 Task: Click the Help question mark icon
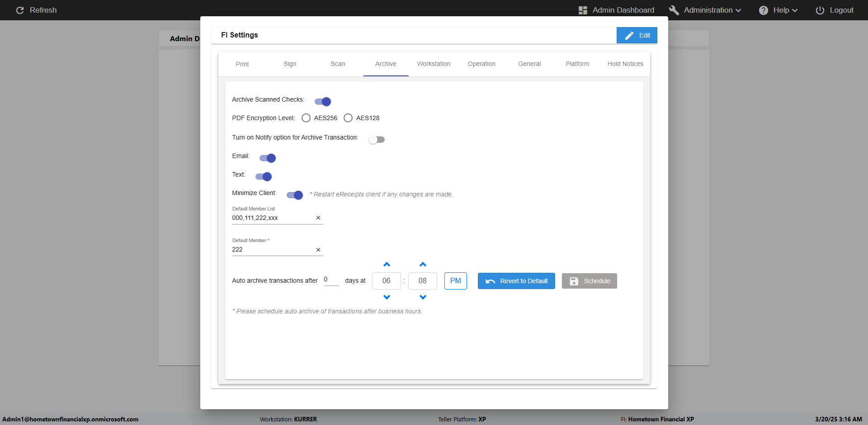(764, 10)
